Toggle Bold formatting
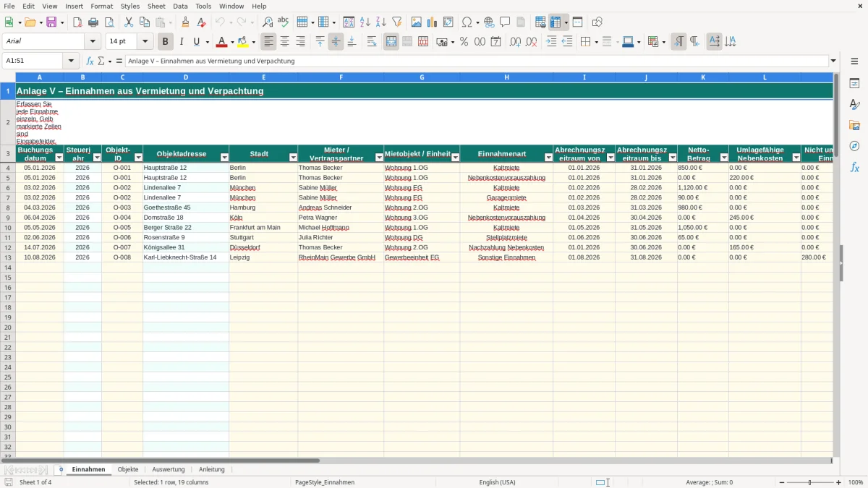The image size is (868, 488). pyautogui.click(x=166, y=42)
